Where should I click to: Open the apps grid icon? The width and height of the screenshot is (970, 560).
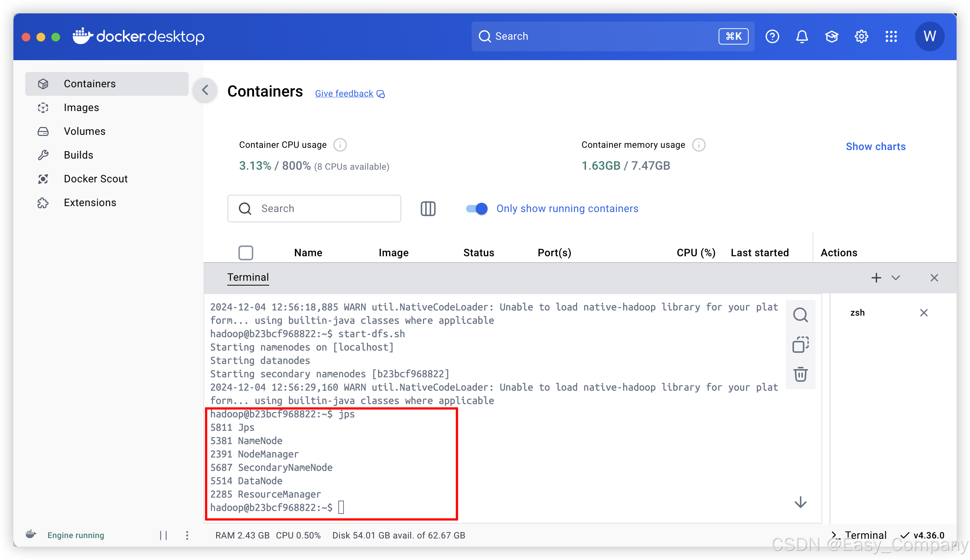coord(891,36)
